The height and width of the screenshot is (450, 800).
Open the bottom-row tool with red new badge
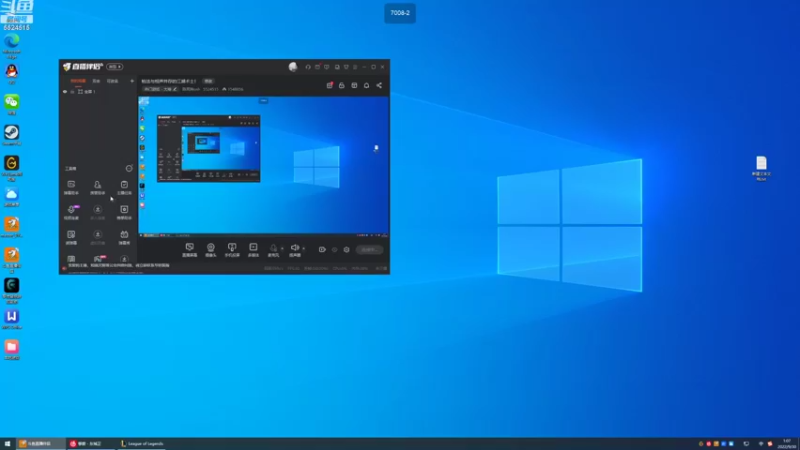98,259
